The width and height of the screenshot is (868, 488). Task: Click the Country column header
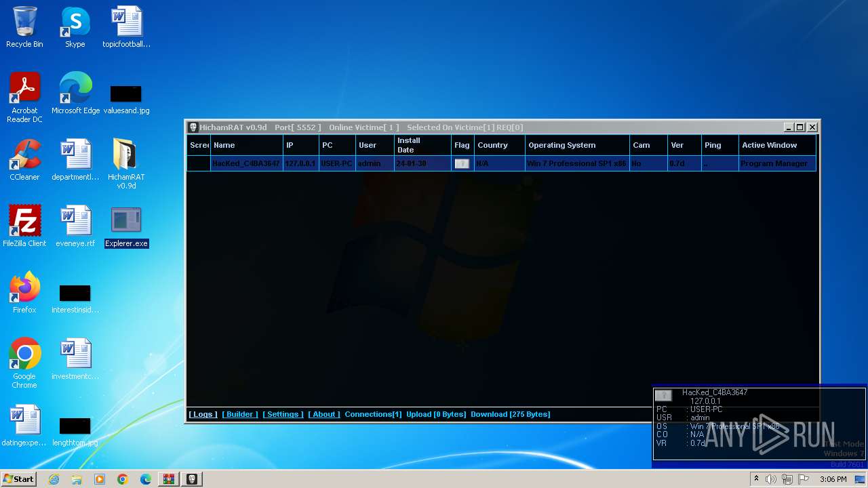pos(500,145)
